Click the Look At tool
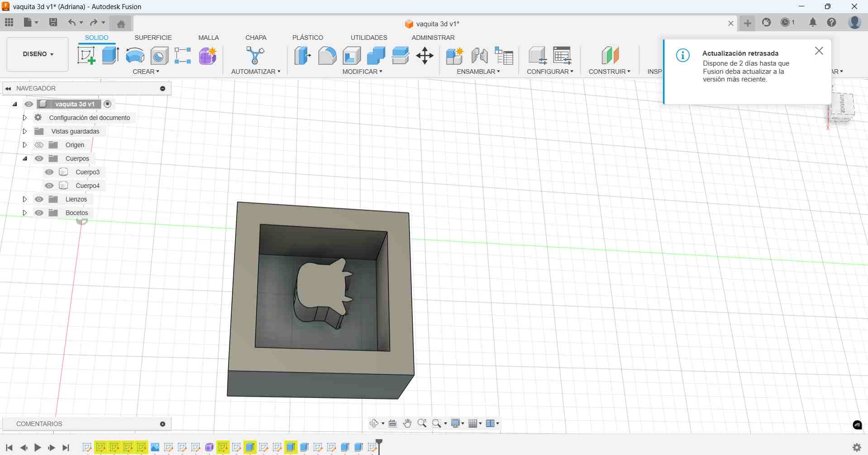This screenshot has height=455, width=868. tap(393, 423)
